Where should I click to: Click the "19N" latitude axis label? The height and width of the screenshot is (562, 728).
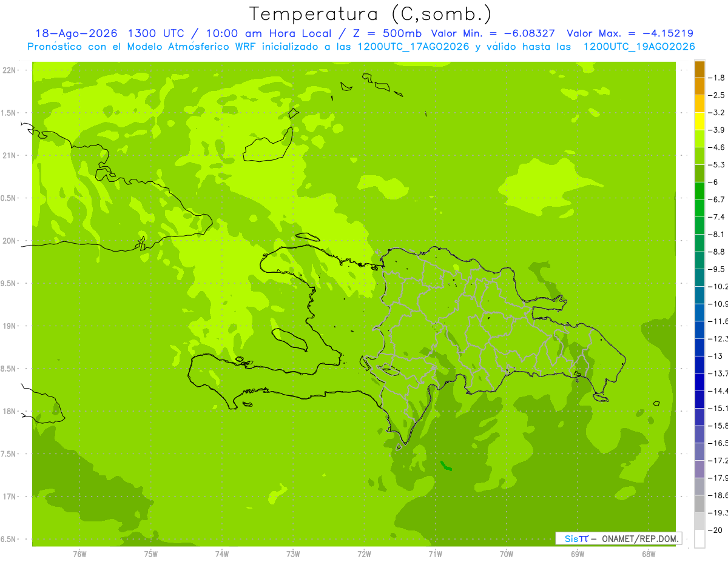(9, 326)
